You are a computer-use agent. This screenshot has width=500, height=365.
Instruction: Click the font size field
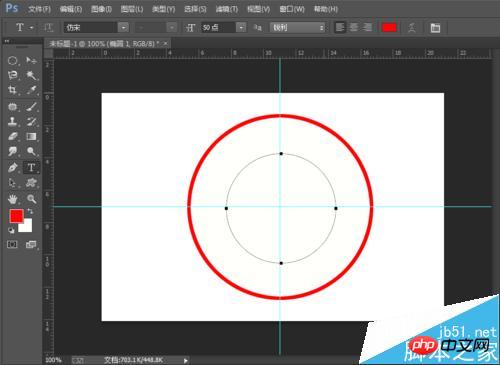(x=218, y=27)
